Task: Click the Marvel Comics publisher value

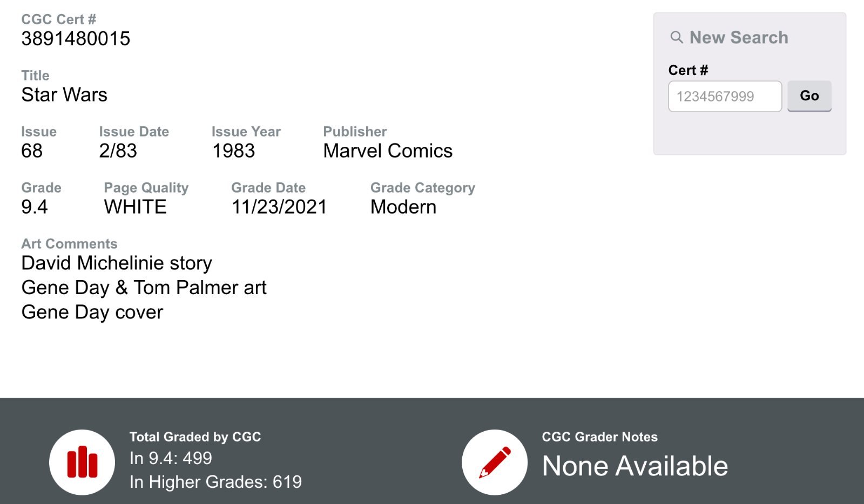Action: point(387,151)
